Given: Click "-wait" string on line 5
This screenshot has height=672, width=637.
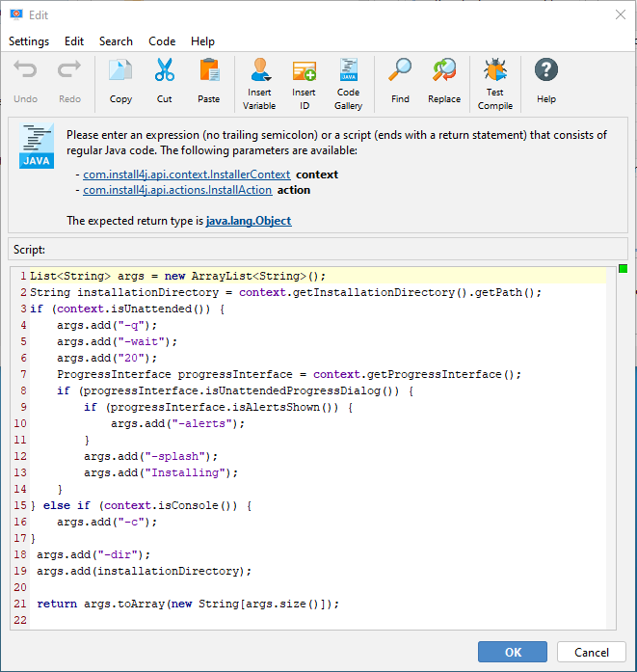Looking at the screenshot, I should (x=142, y=341).
